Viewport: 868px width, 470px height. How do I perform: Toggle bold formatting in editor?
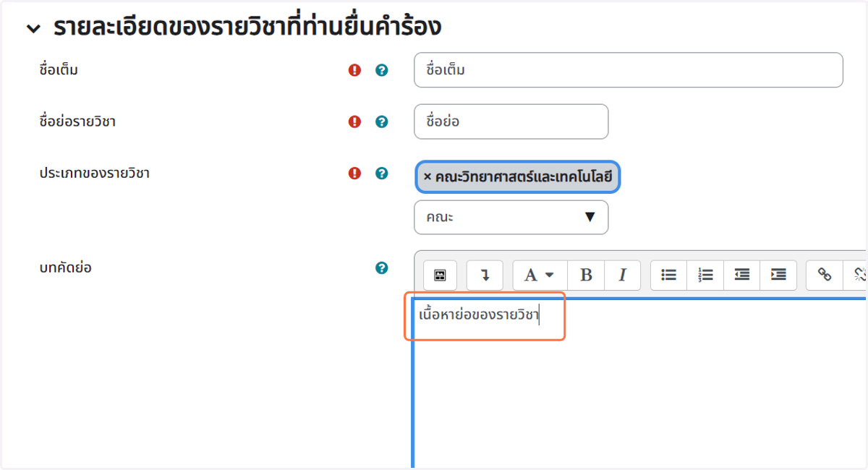[586, 275]
